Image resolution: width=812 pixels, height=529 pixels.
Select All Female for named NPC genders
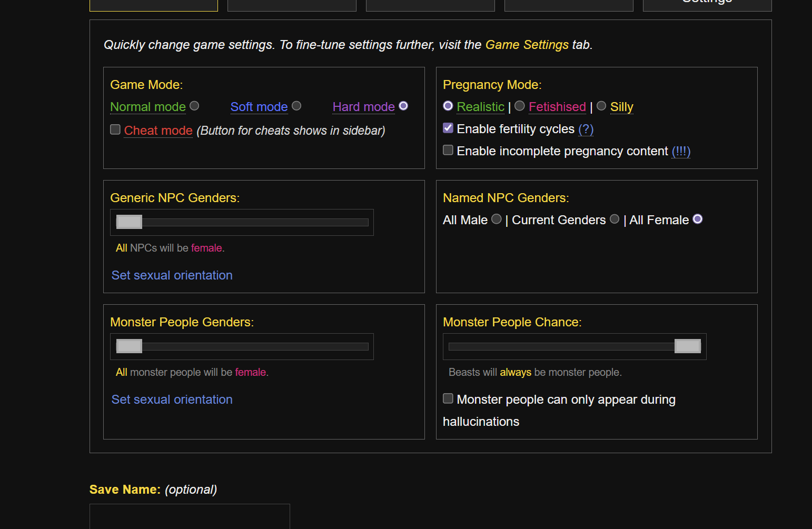click(698, 219)
